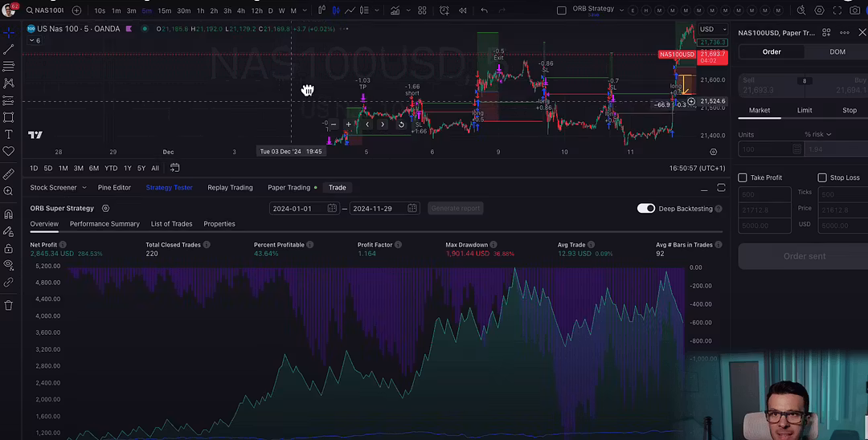Expand the USD currency dropdown

[712, 30]
